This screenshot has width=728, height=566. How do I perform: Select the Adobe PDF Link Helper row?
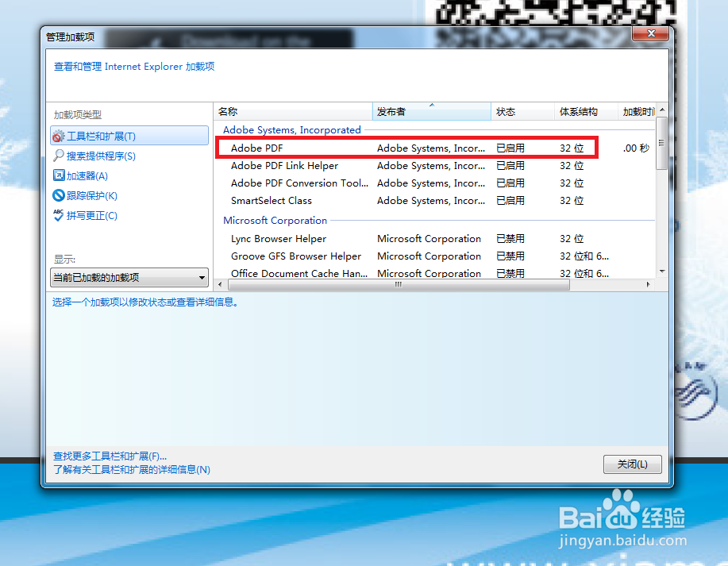tap(434, 166)
